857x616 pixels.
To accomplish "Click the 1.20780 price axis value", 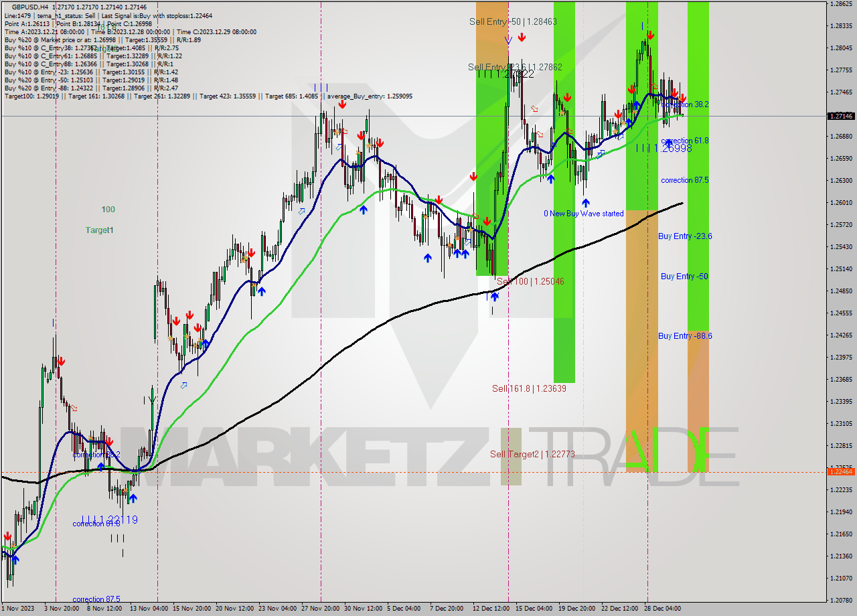I will 841,600.
